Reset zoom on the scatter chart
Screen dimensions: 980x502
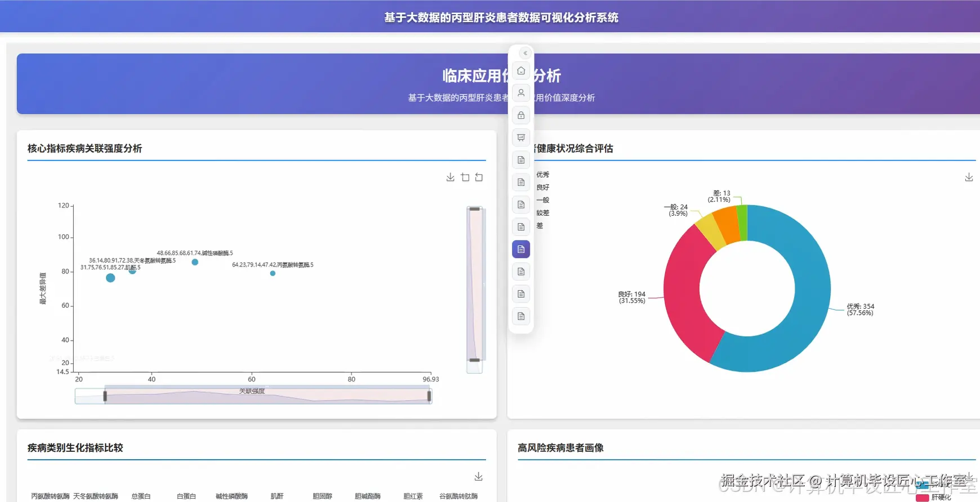pos(479,177)
